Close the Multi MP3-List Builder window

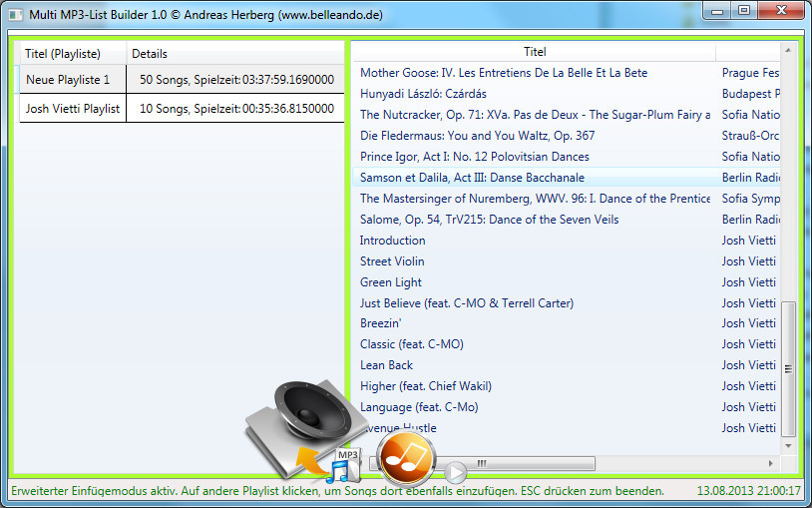coord(782,10)
